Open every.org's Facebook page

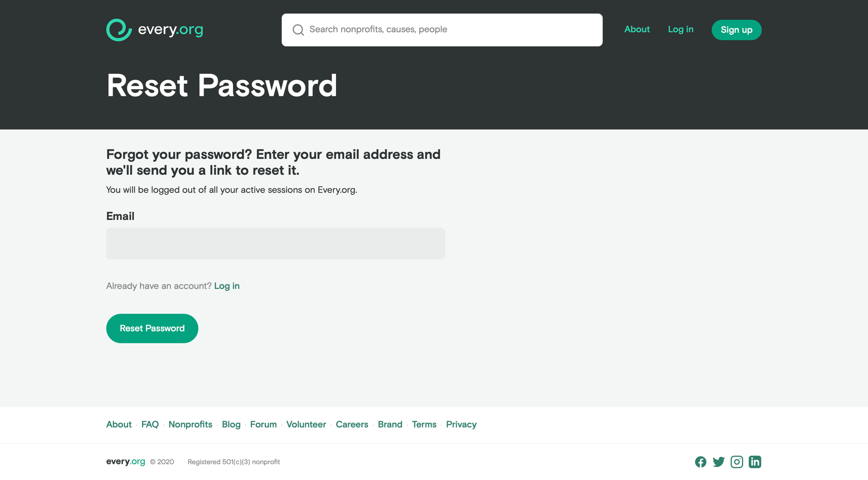click(700, 462)
